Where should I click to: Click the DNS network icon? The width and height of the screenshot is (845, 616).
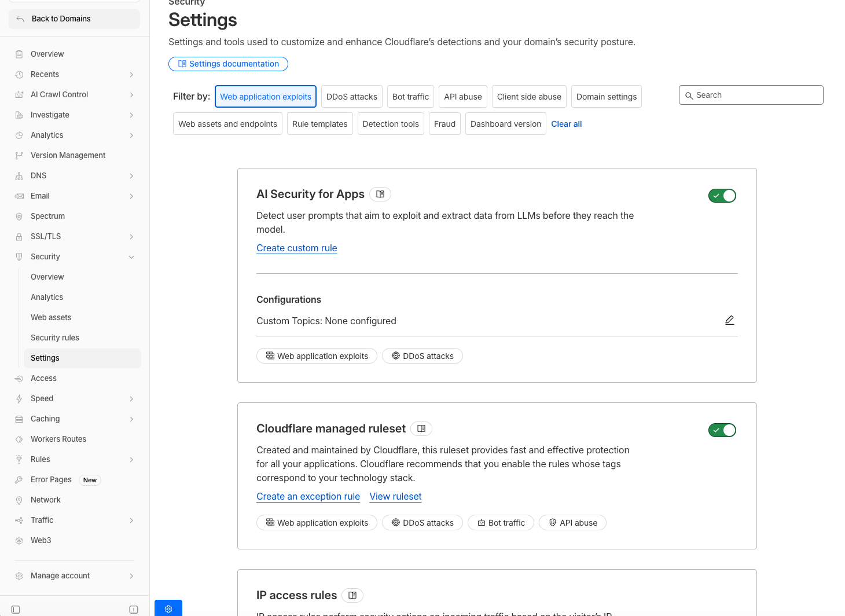[19, 175]
